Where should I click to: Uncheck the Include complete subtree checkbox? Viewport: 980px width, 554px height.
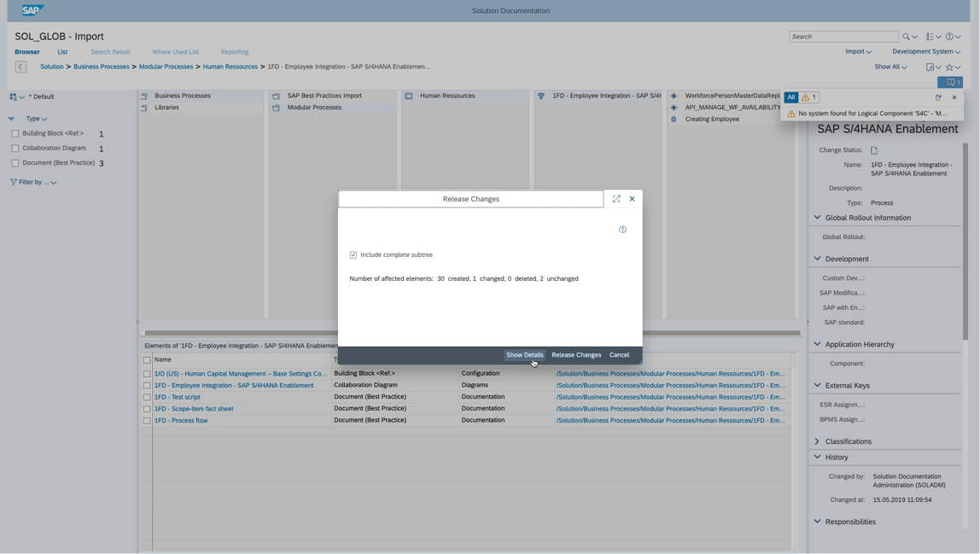353,254
